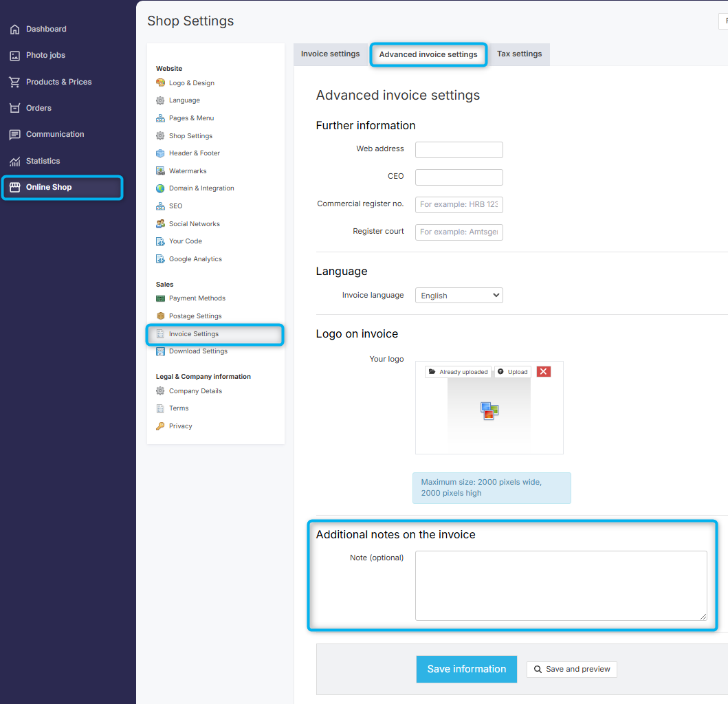Open Postage Settings link
The width and height of the screenshot is (728, 704).
tap(195, 316)
